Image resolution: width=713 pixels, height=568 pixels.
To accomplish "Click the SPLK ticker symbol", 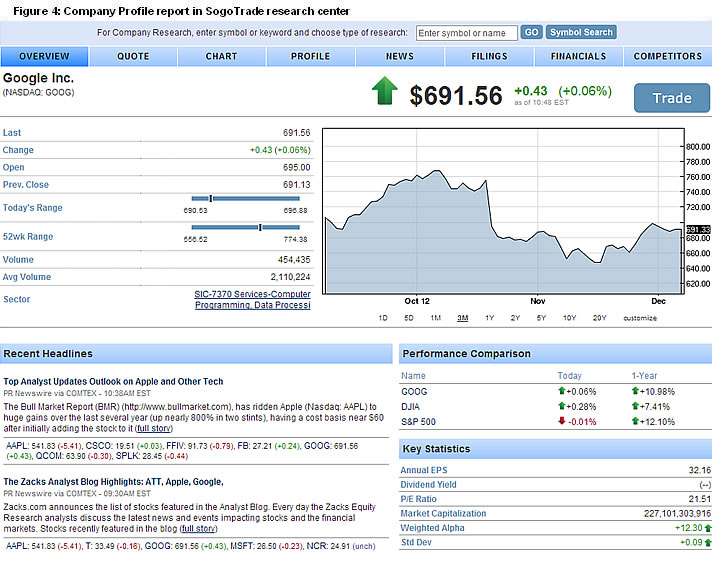I will [127, 456].
